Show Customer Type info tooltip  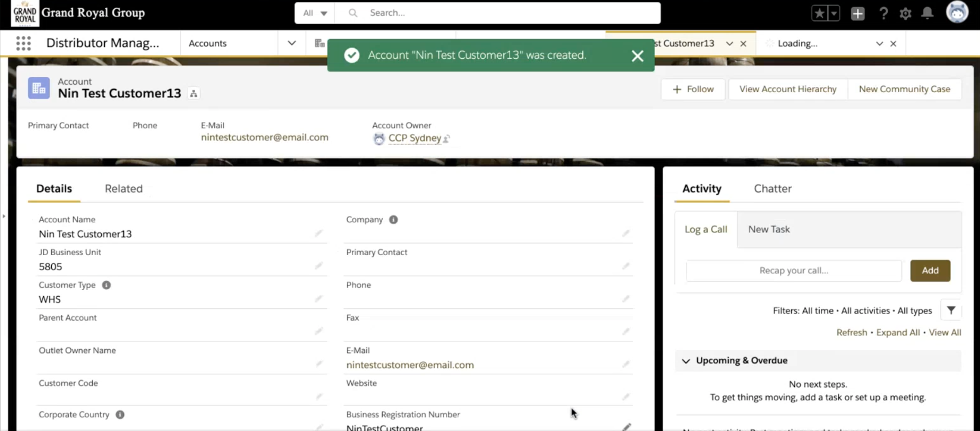106,285
